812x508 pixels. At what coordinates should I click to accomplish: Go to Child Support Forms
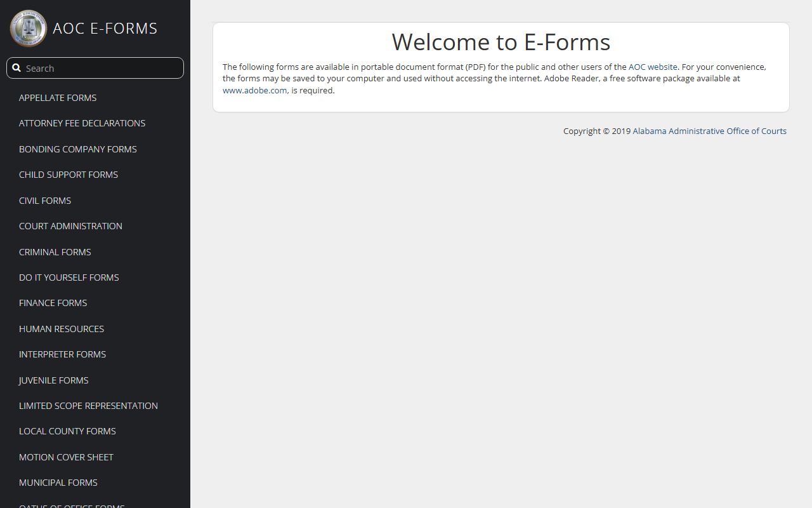69,175
